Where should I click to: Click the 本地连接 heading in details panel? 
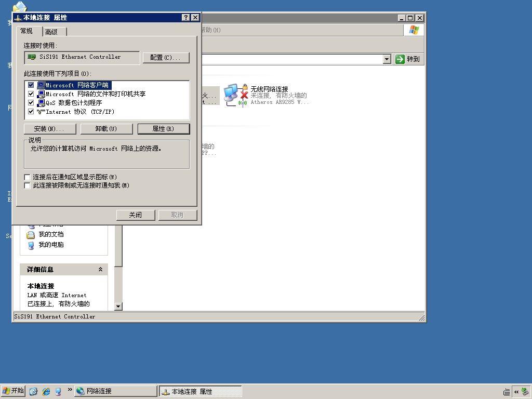[x=41, y=286]
